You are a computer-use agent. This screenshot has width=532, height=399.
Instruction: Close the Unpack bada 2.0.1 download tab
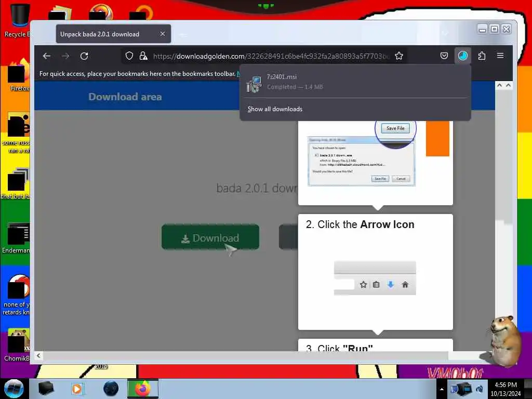click(x=163, y=34)
